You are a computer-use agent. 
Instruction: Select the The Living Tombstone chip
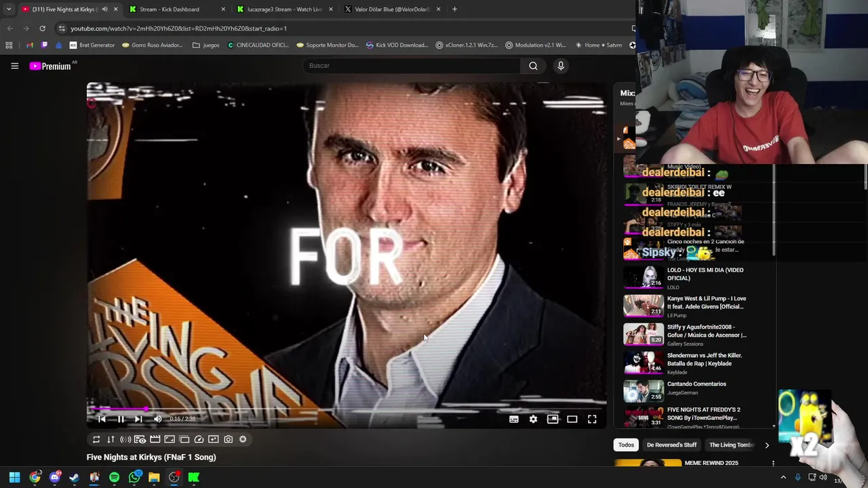[731, 445]
